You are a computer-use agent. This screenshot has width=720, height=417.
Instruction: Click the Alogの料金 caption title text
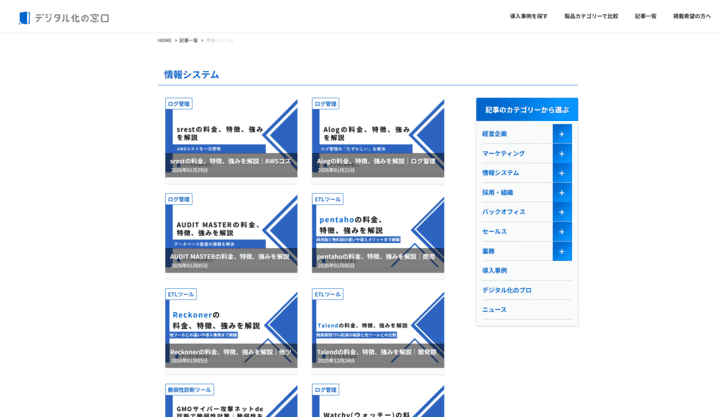click(376, 161)
